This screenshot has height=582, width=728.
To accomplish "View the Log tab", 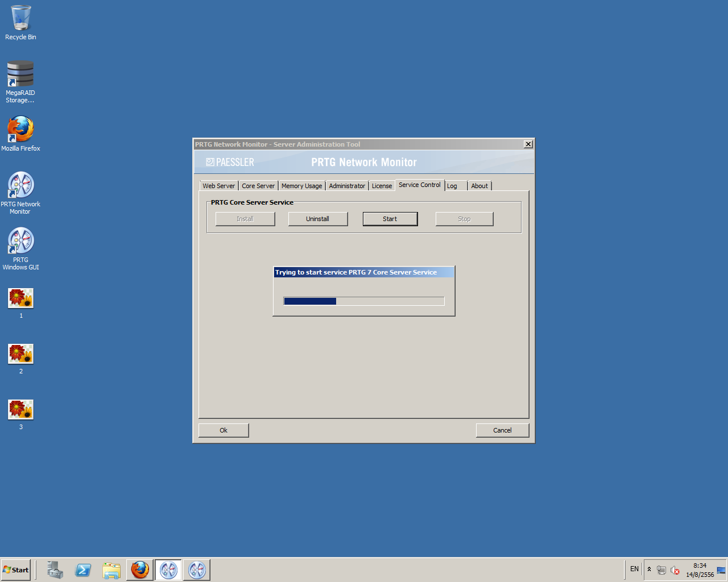I will (x=456, y=186).
